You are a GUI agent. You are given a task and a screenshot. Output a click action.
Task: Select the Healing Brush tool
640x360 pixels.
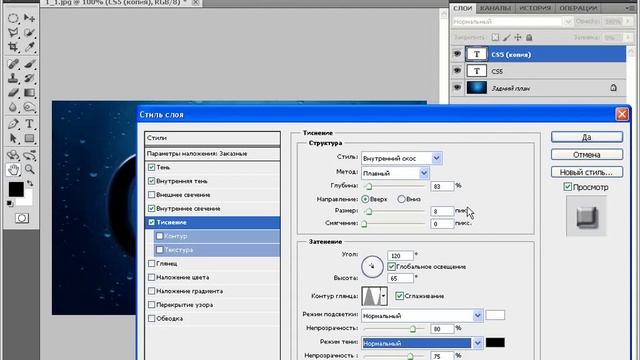[13, 64]
